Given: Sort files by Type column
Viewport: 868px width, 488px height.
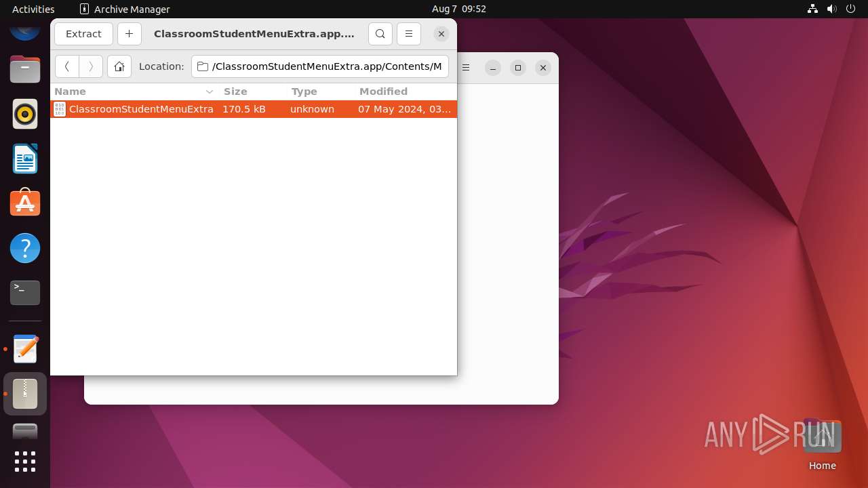Looking at the screenshot, I should (x=321, y=91).
